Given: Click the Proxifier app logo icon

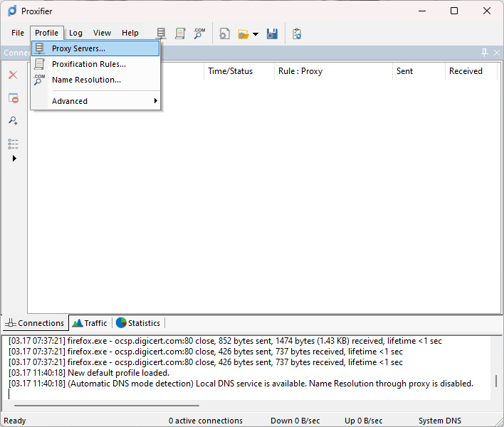Looking at the screenshot, I should pyautogui.click(x=12, y=11).
